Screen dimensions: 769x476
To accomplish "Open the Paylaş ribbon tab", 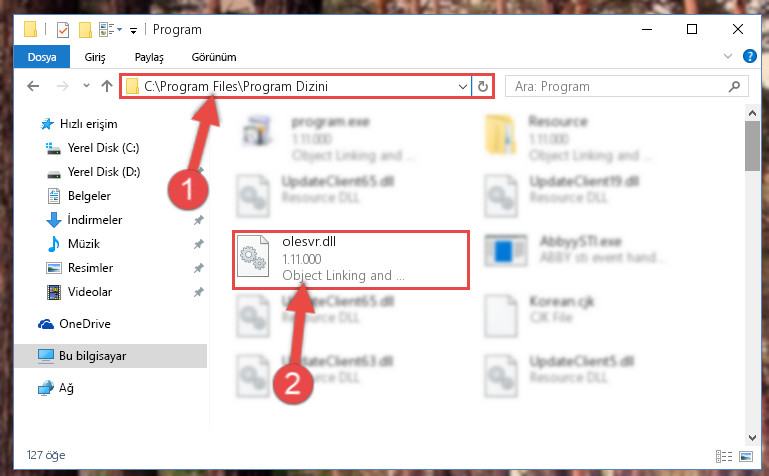I will click(x=149, y=57).
